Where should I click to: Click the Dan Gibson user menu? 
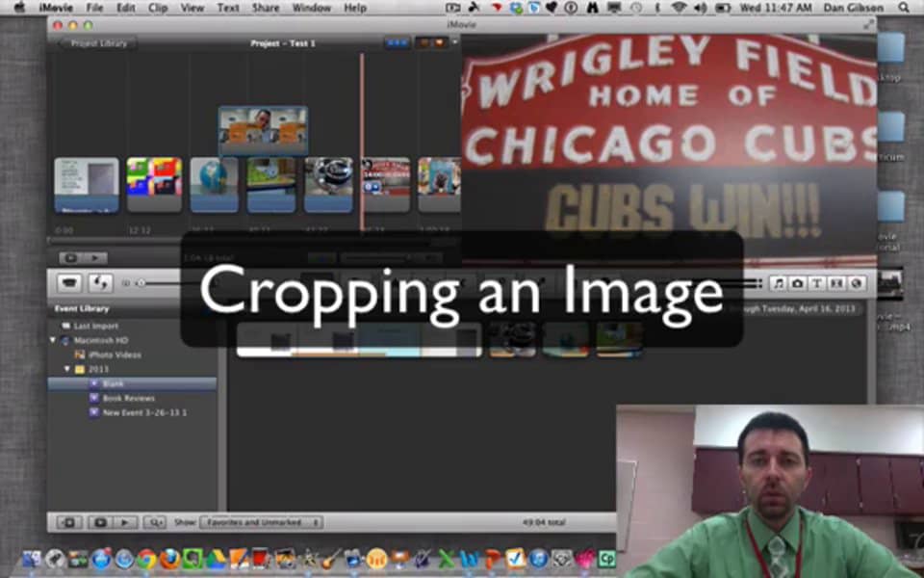click(x=854, y=8)
